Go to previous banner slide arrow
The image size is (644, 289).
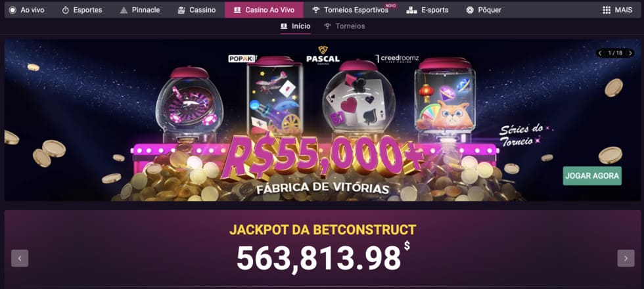coord(600,53)
